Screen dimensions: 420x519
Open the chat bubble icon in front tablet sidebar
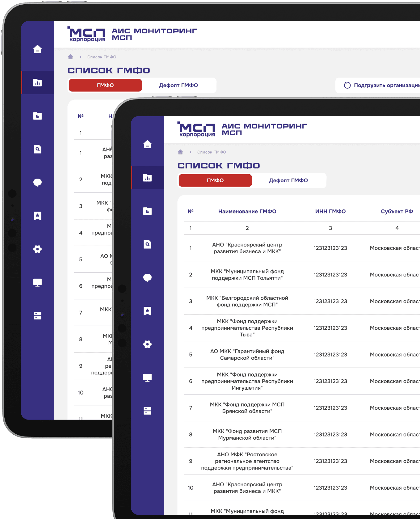[147, 278]
